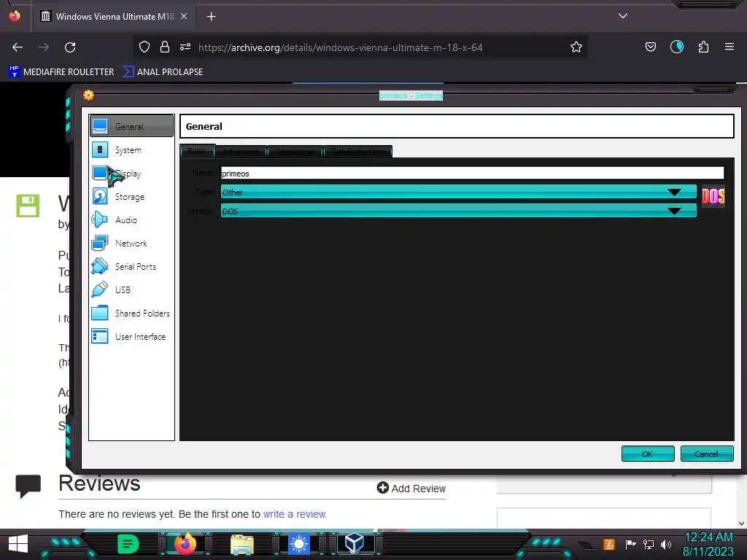Switch to the Description tab
The height and width of the screenshot is (560, 747).
coord(295,152)
